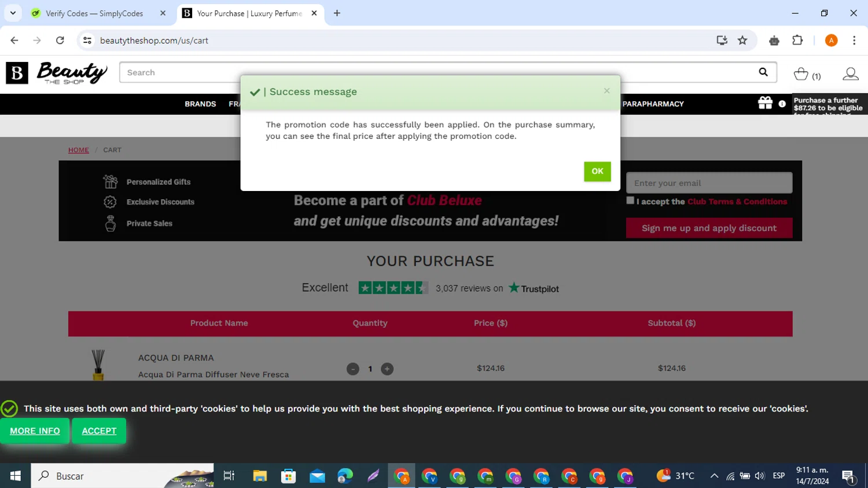Check the accept Club Terms checkbox
Image resolution: width=868 pixels, height=488 pixels.
[x=630, y=200]
